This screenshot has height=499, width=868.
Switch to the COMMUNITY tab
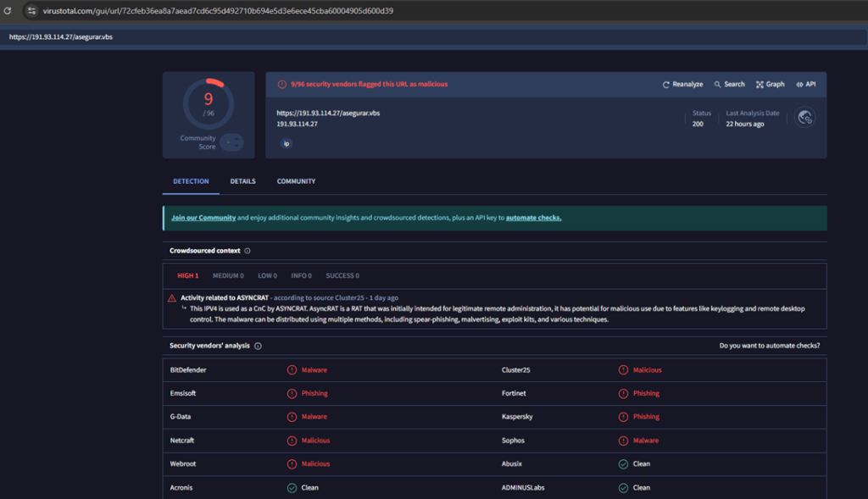coord(296,181)
